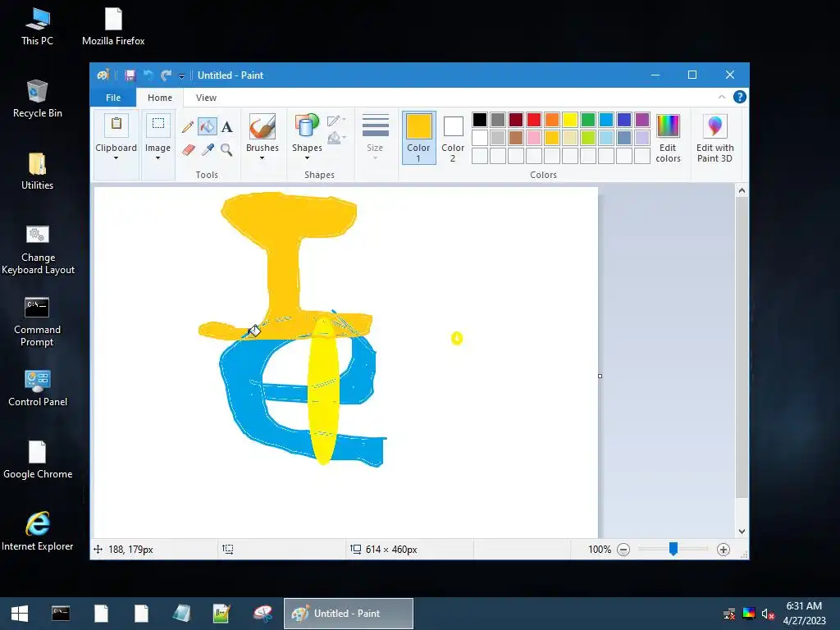Open This PC desktop icon
The image size is (840, 630).
pos(38,27)
